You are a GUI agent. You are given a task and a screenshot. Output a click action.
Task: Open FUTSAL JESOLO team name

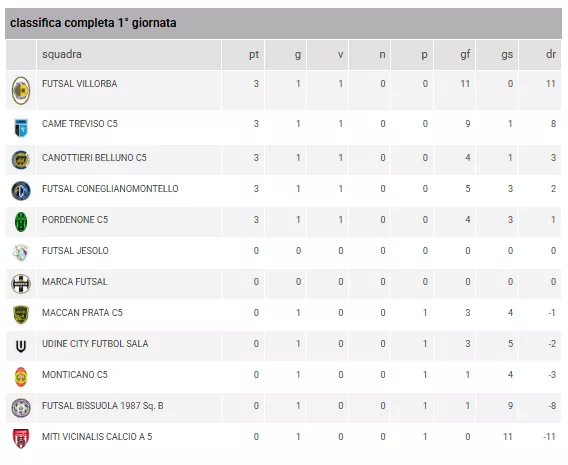(x=75, y=251)
